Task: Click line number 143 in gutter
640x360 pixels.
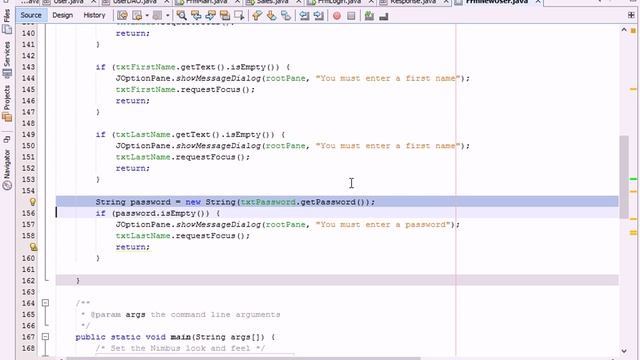Action: pos(29,67)
